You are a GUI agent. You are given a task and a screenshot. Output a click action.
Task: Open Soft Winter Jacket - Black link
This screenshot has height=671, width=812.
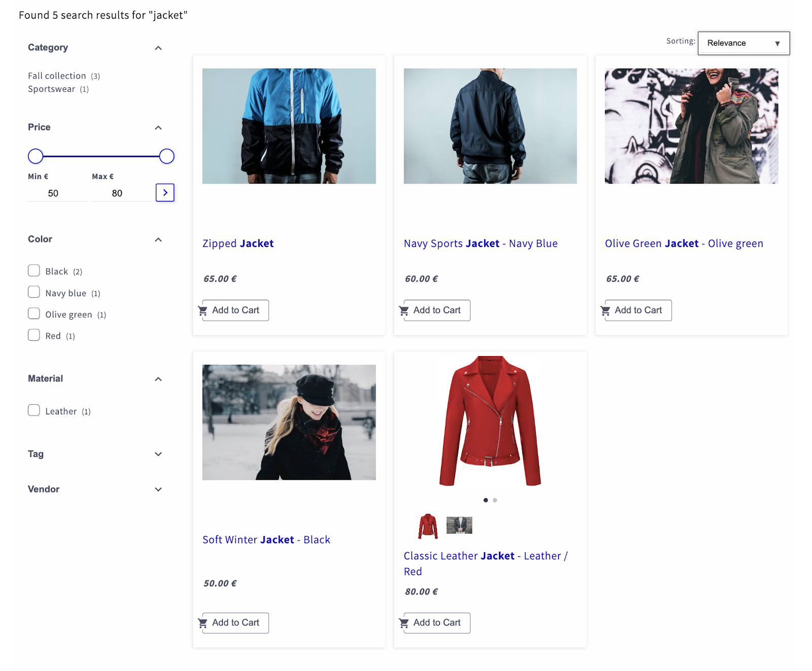(266, 540)
